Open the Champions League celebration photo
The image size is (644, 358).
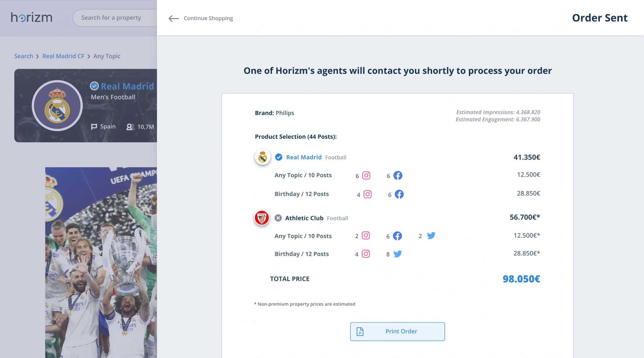[x=101, y=262]
